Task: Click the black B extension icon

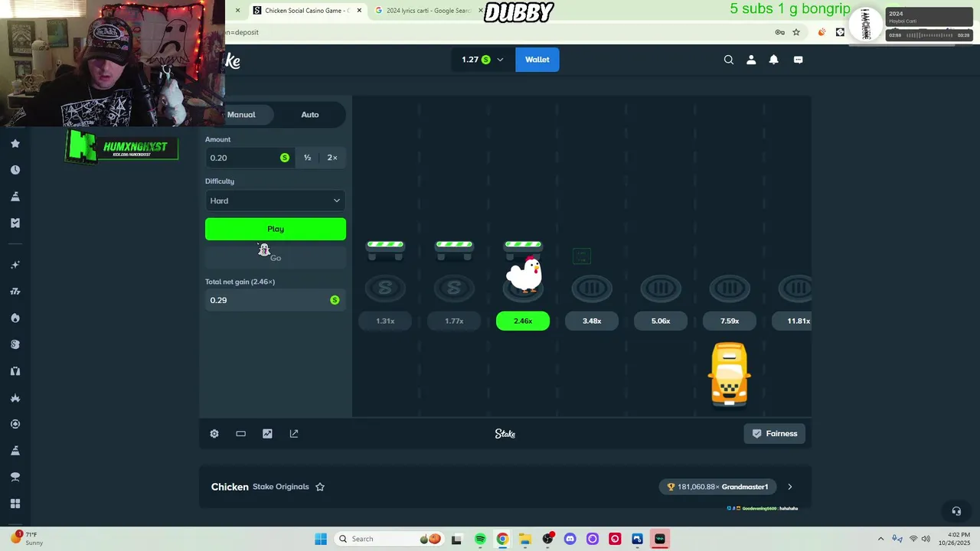Action: (840, 32)
